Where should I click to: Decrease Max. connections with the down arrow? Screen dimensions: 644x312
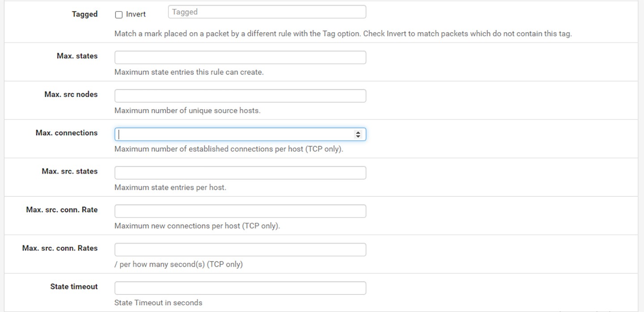coord(358,136)
